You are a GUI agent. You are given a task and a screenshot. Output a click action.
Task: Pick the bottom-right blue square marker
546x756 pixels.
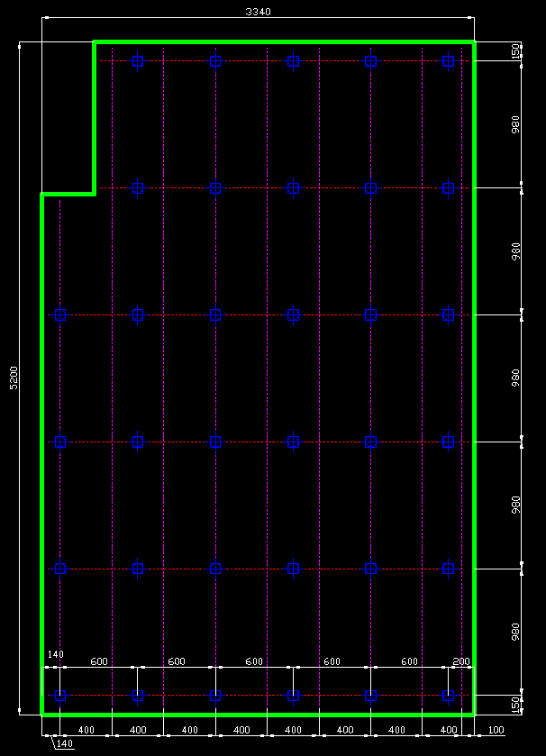[x=448, y=695]
